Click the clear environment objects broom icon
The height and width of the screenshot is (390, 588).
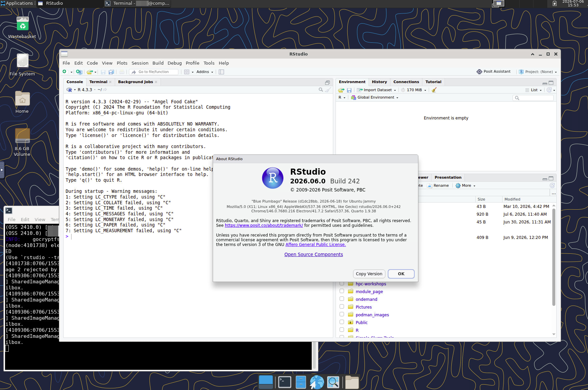[434, 90]
